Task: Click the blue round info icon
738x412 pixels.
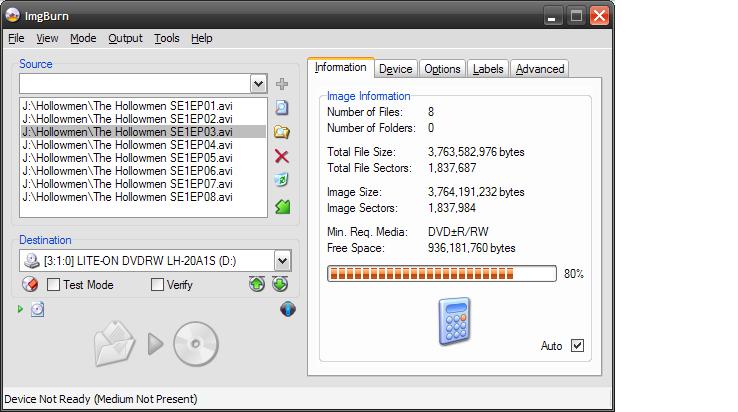Action: click(288, 309)
